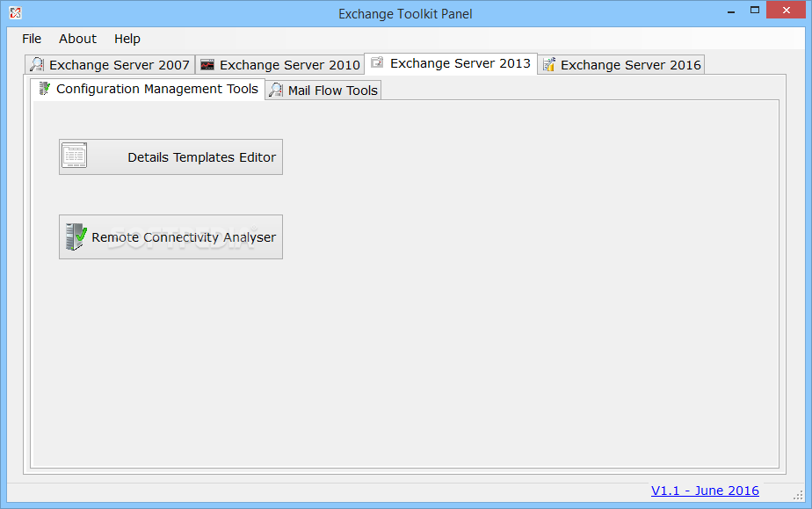Screen dimensions: 812x509
Task: Select Configuration Management Tools sub-tab
Action: [x=149, y=89]
